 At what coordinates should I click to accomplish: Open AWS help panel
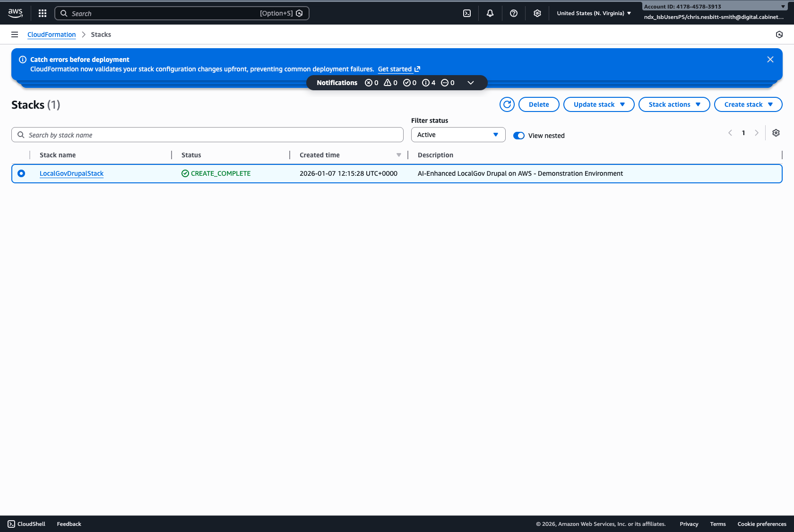click(x=514, y=13)
